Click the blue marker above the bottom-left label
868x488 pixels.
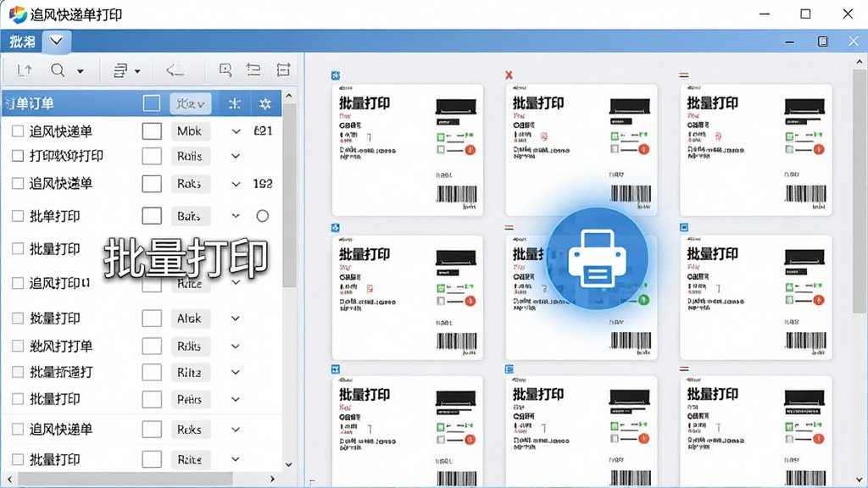336,369
